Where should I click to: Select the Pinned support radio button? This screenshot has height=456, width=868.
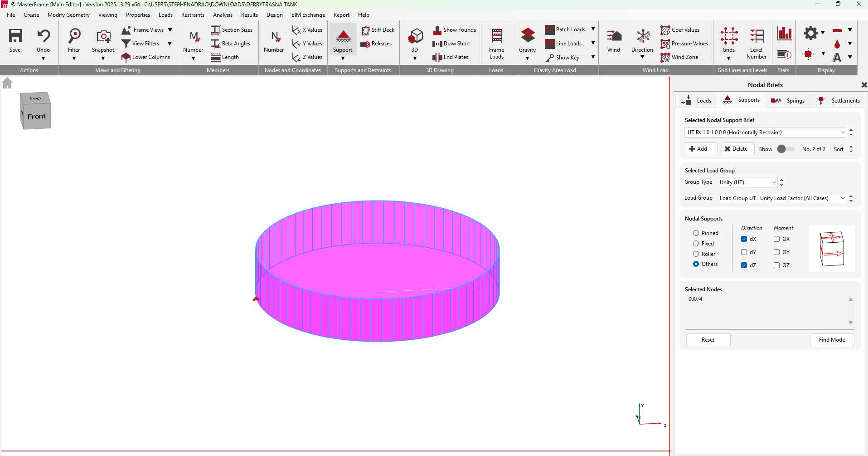tap(696, 233)
